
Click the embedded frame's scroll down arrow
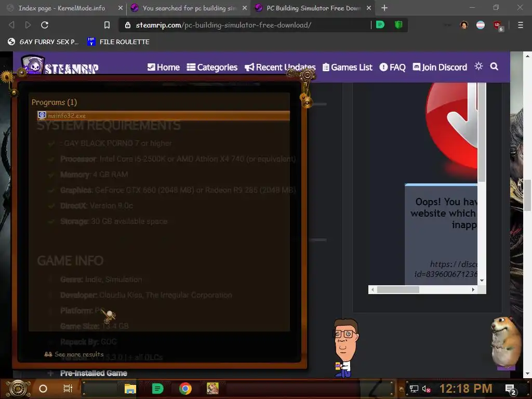tap(482, 281)
